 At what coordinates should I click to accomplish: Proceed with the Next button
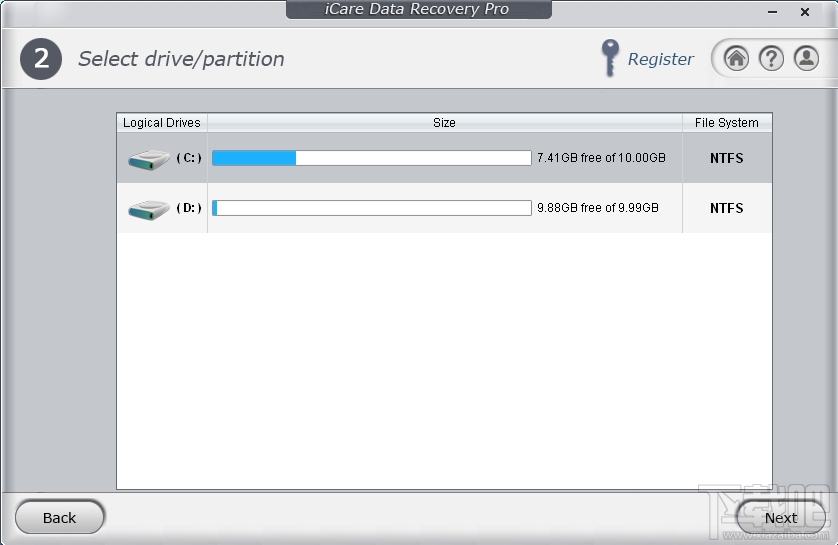tap(781, 517)
